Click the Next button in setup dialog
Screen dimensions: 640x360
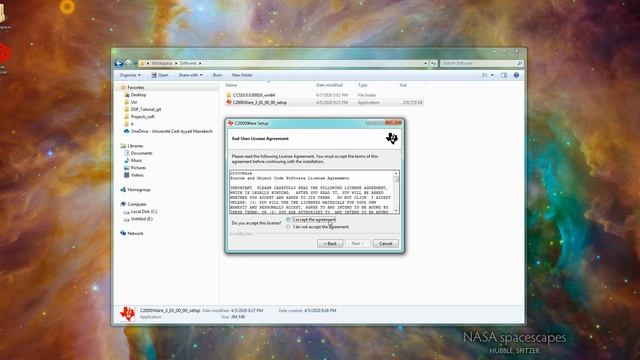pyautogui.click(x=358, y=244)
